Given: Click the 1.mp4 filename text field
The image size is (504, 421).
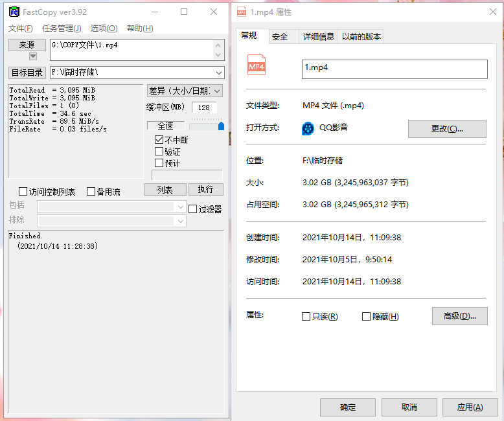Looking at the screenshot, I should pyautogui.click(x=395, y=69).
